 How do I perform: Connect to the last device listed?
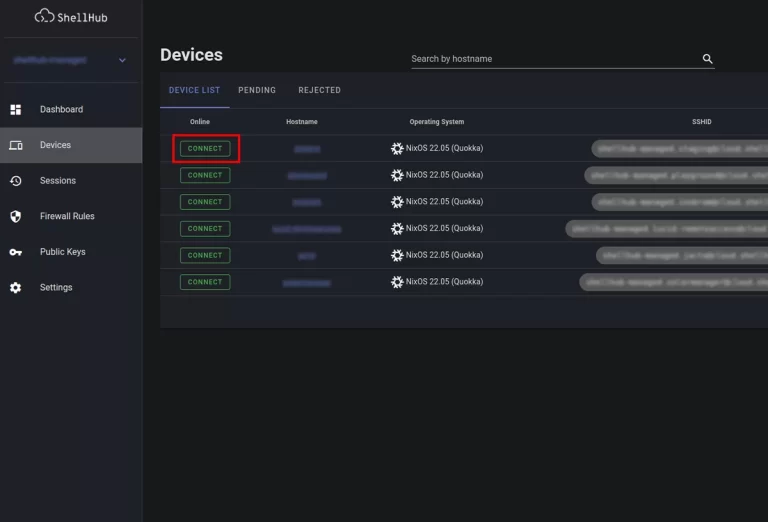205,282
